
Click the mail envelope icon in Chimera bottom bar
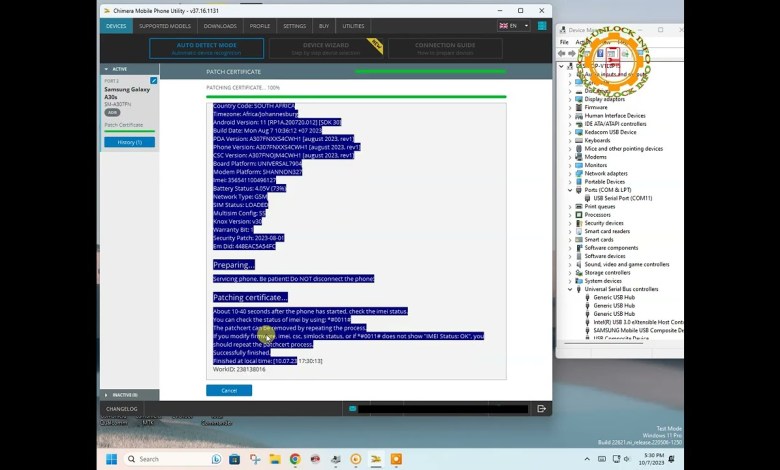point(353,408)
